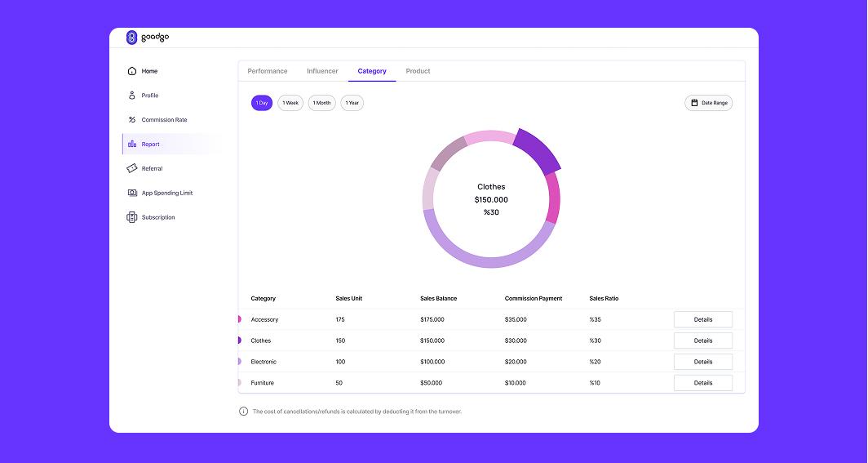Image resolution: width=868 pixels, height=463 pixels.
Task: Click the calendar icon in Date Range
Action: (694, 103)
